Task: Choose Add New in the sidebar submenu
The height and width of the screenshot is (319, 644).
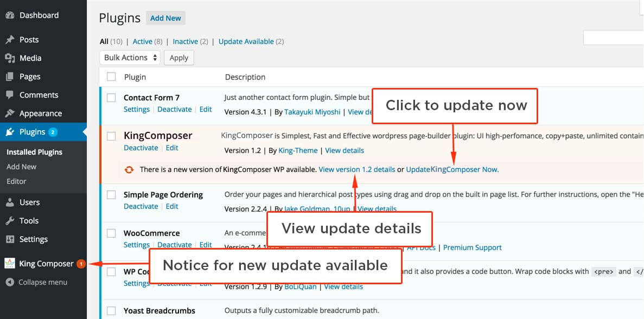Action: point(21,167)
